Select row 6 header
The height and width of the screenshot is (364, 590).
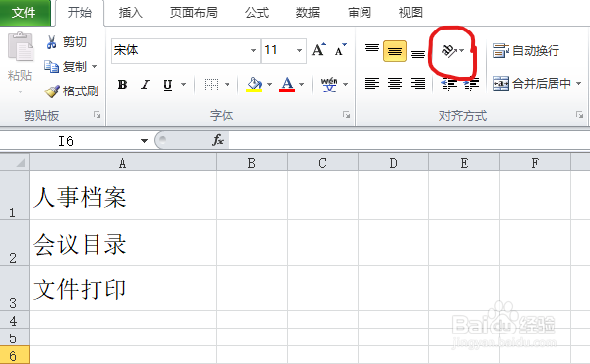[x=15, y=355]
